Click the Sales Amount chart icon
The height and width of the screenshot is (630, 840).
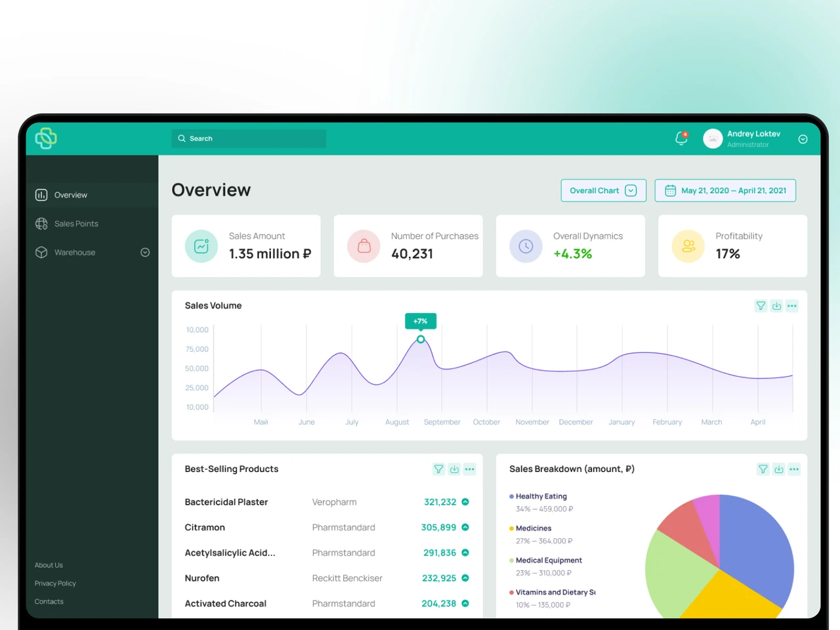[201, 246]
